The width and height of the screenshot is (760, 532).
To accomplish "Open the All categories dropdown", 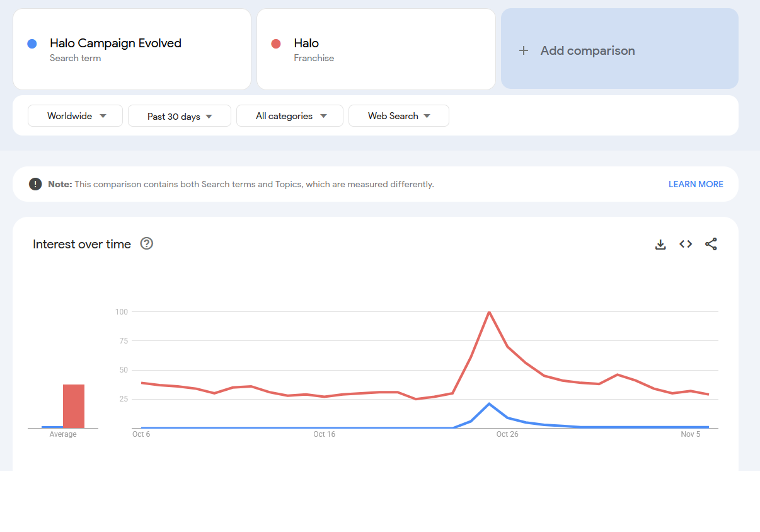I will coord(290,116).
